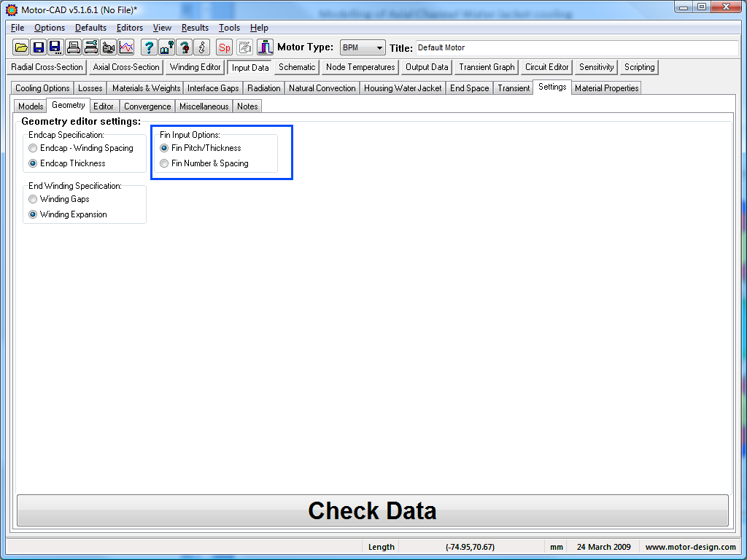Open the Motor Type dropdown
Screen dimensions: 747x560
[x=363, y=47]
